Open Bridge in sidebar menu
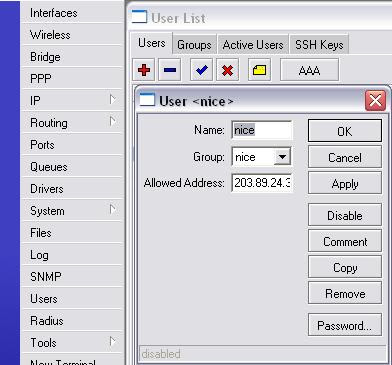Viewport: 392px width, 365px height. pyautogui.click(x=72, y=57)
